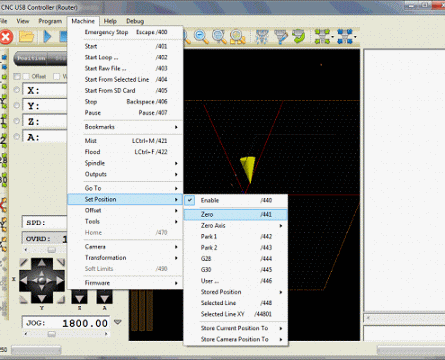The image size is (445, 360).
Task: Jog up using the top arrow pad
Action: (x=42, y=263)
